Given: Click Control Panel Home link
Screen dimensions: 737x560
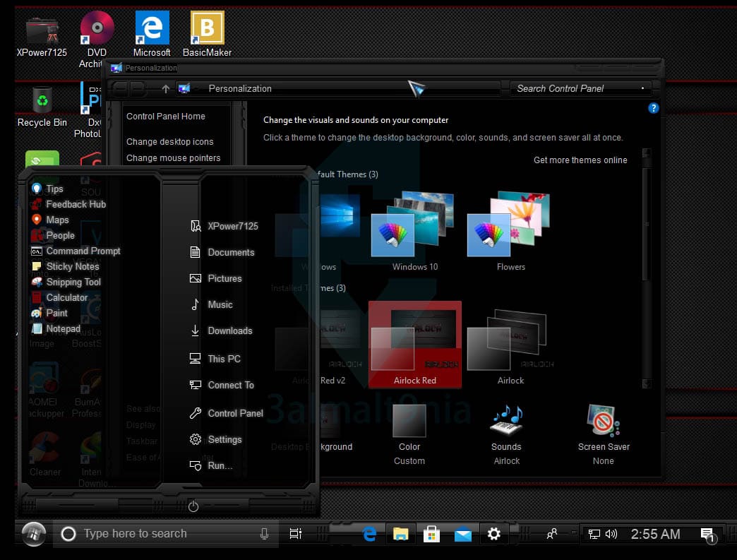Looking at the screenshot, I should click(165, 116).
